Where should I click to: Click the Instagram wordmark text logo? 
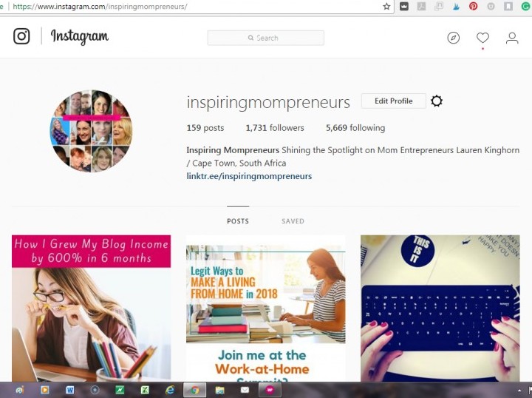(x=80, y=37)
